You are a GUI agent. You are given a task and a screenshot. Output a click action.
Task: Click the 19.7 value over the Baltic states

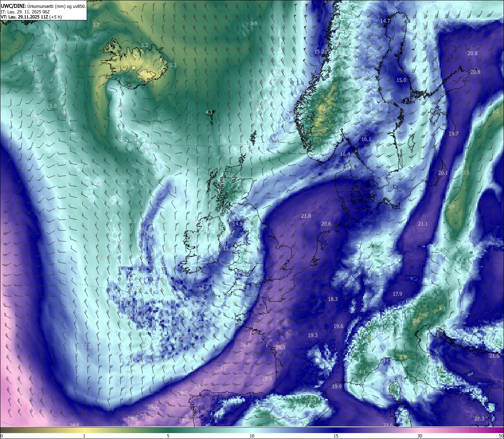point(454,133)
